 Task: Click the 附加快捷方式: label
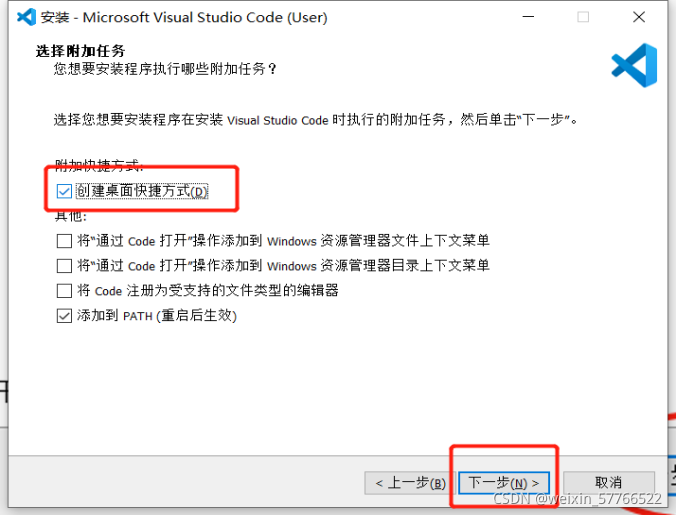[x=98, y=165]
